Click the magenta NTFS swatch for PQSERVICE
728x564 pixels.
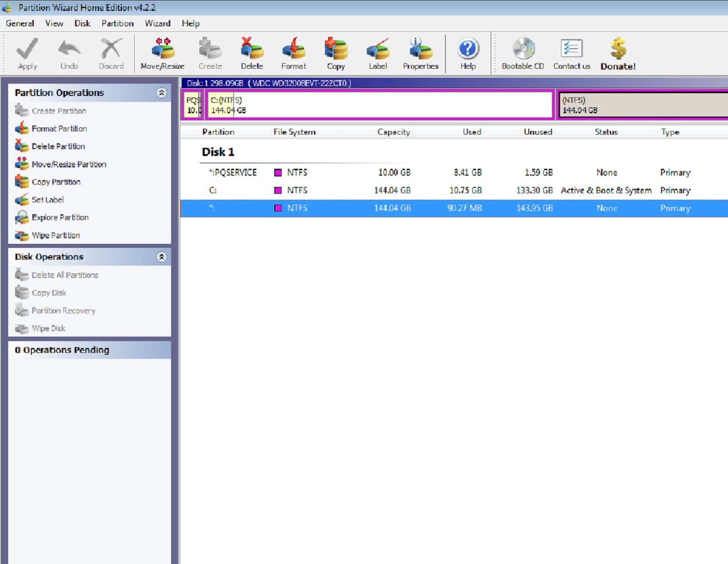pyautogui.click(x=278, y=173)
